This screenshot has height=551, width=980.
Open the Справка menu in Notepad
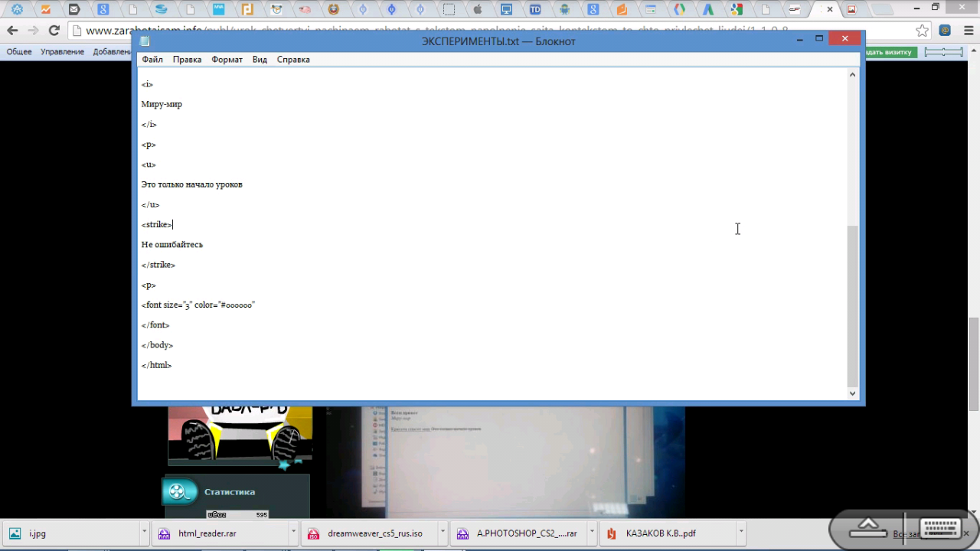pyautogui.click(x=293, y=59)
